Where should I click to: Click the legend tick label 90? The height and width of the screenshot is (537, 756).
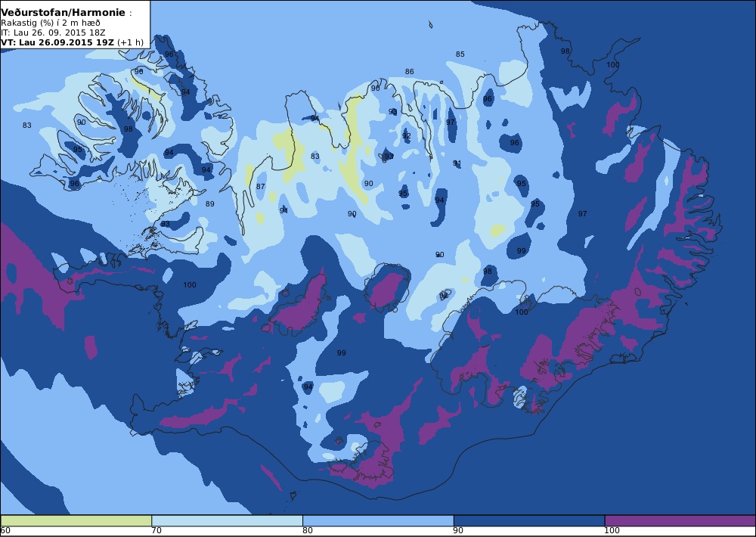coord(459,531)
